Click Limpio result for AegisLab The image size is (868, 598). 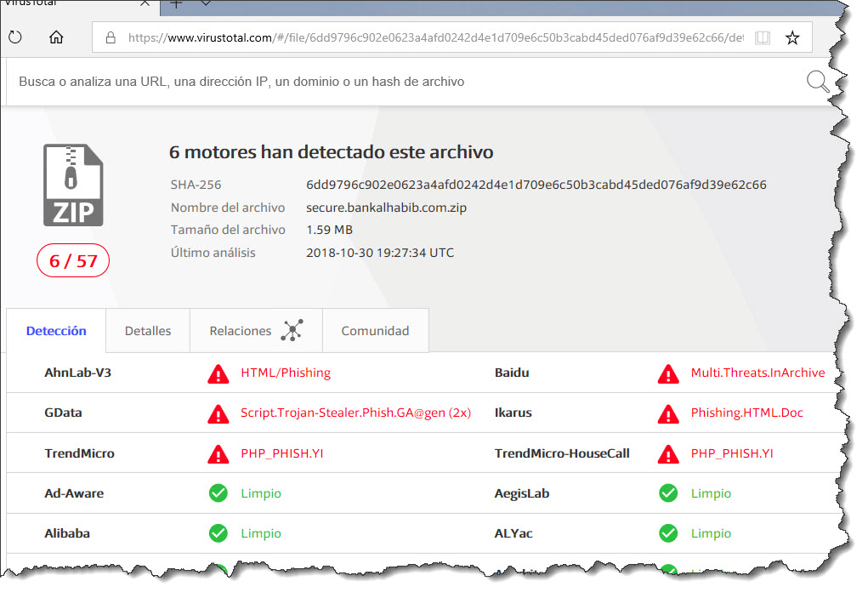[x=711, y=493]
